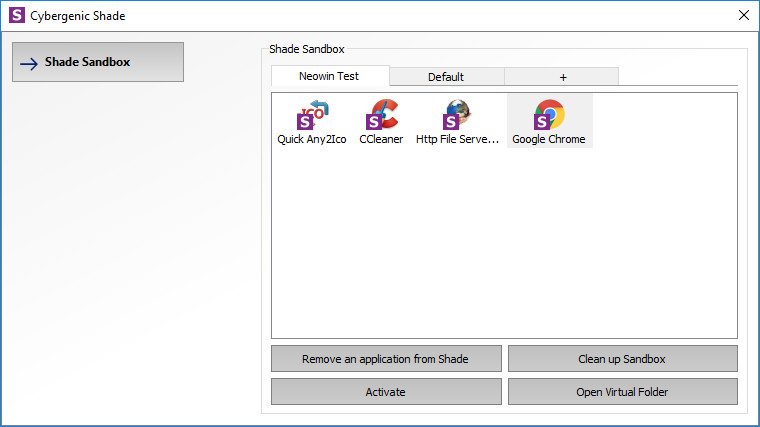Click the "CCleaner" text label
Viewport: 760px width, 427px height.
pos(381,140)
